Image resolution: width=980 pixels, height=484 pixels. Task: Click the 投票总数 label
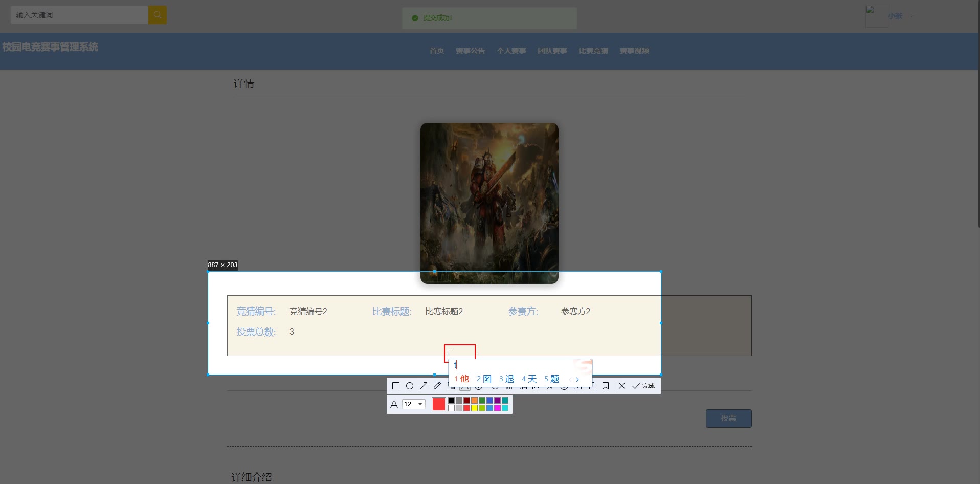coord(256,332)
